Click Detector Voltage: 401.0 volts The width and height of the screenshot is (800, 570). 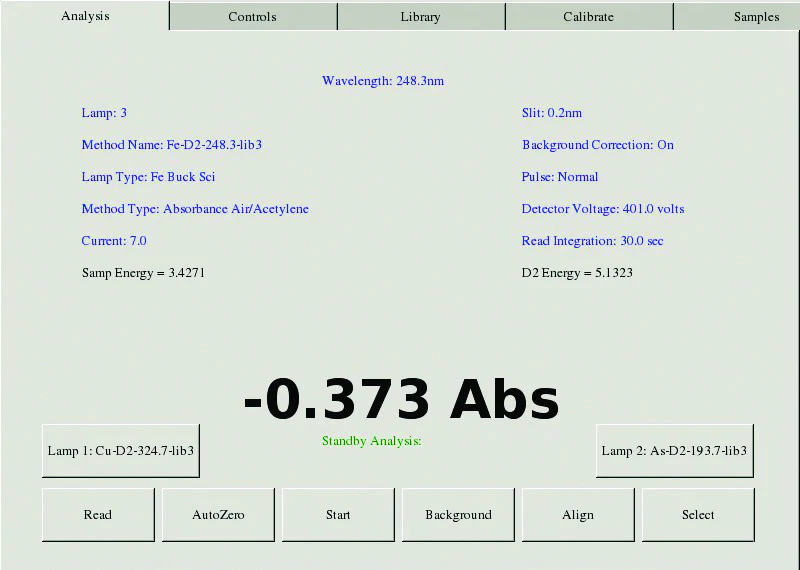click(x=603, y=209)
